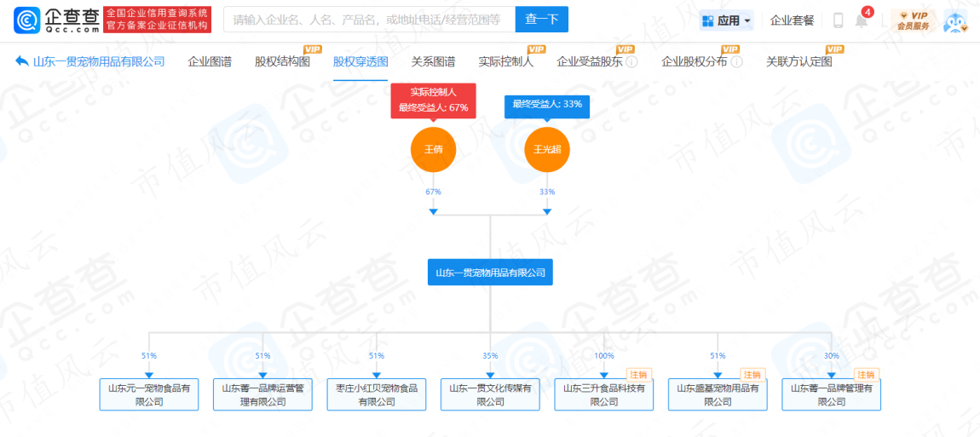Switch to 企业股权分布 tab

tap(695, 61)
